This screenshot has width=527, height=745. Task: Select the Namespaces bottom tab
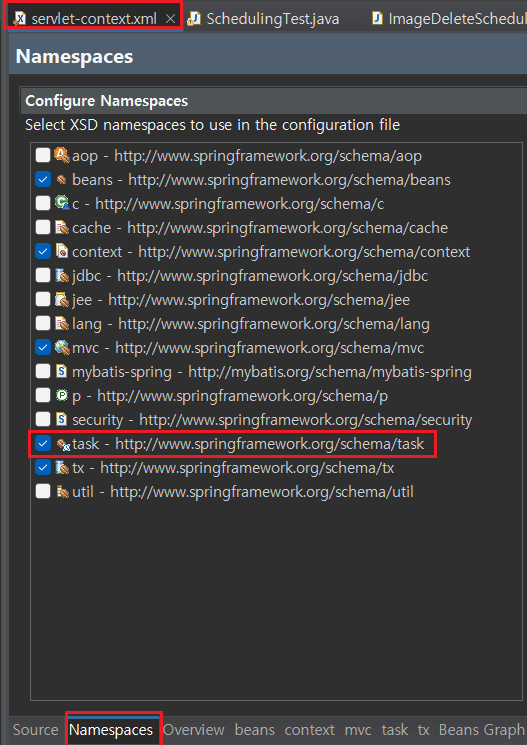(111, 729)
